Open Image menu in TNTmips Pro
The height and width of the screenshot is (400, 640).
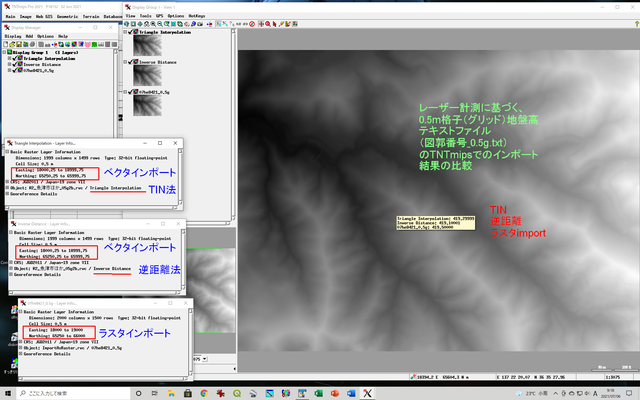(25, 17)
